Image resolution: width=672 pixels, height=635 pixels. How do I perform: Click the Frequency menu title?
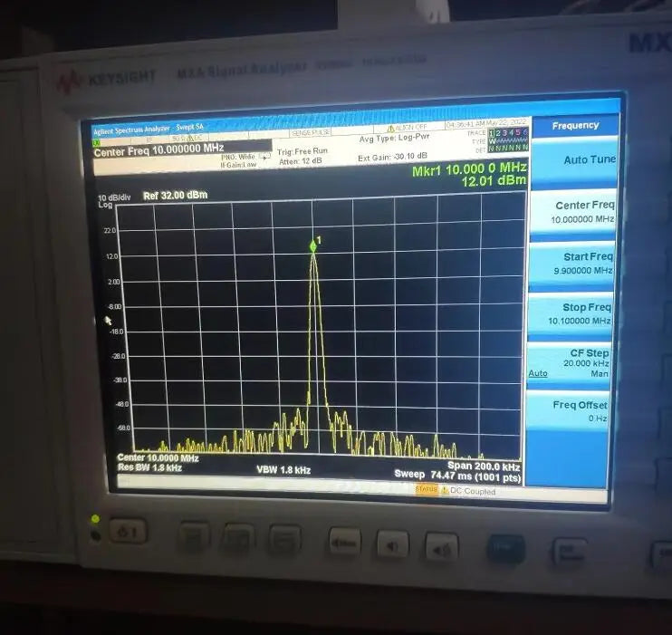(575, 126)
